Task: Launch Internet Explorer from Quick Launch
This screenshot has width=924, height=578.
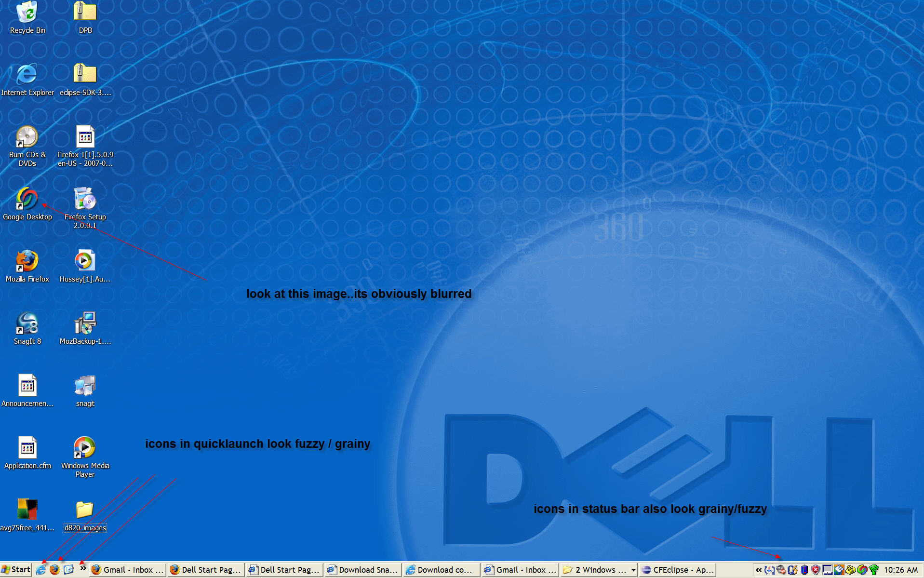Action: [x=41, y=570]
